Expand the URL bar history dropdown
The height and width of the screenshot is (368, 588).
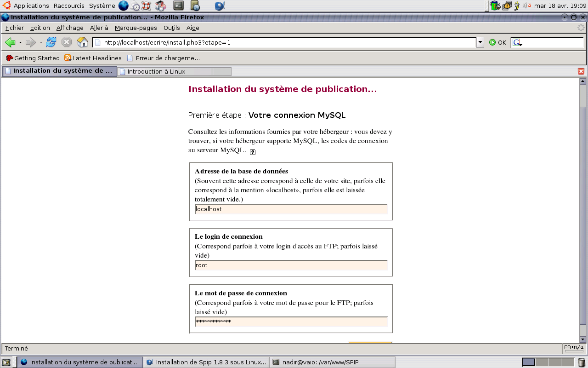pos(481,42)
